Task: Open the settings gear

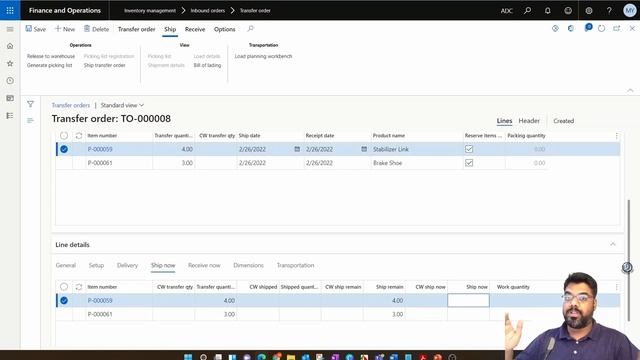Action: pyautogui.click(x=589, y=11)
